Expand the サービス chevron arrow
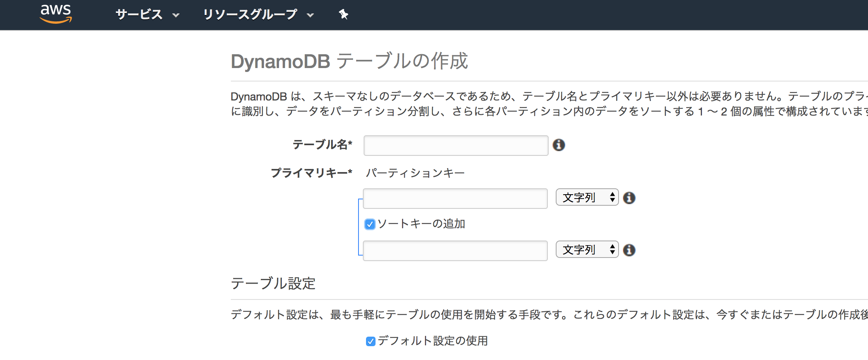 176,15
